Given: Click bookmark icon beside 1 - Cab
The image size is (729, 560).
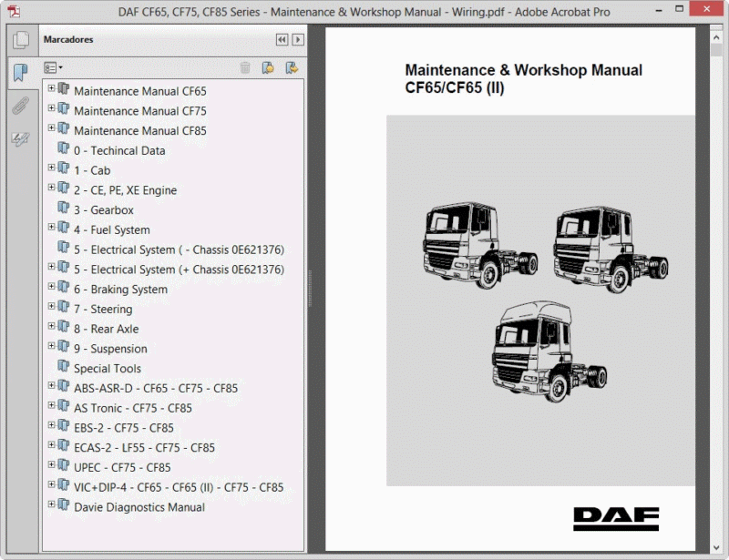Looking at the screenshot, I should (x=63, y=168).
